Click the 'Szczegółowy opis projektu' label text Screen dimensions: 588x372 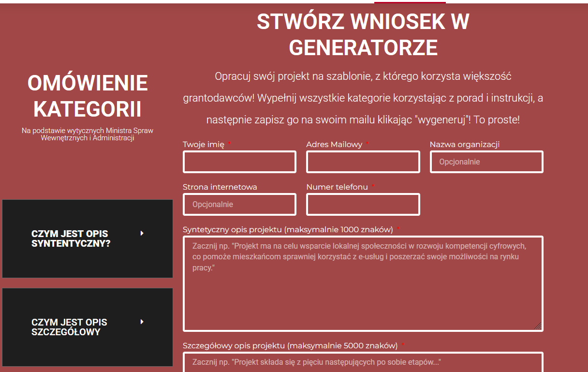tap(290, 345)
